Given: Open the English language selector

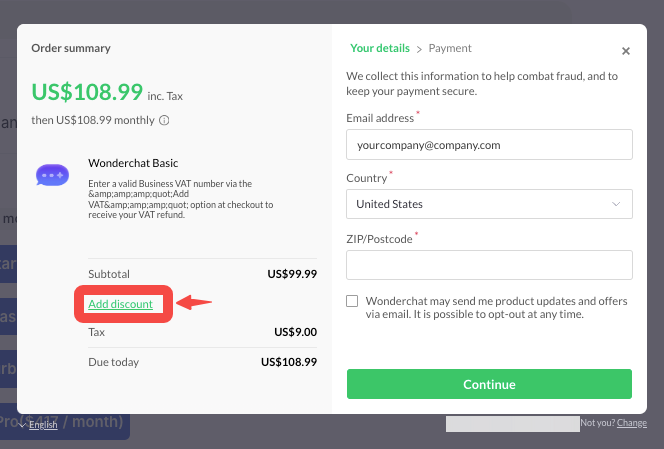Looking at the screenshot, I should pyautogui.click(x=42, y=424).
